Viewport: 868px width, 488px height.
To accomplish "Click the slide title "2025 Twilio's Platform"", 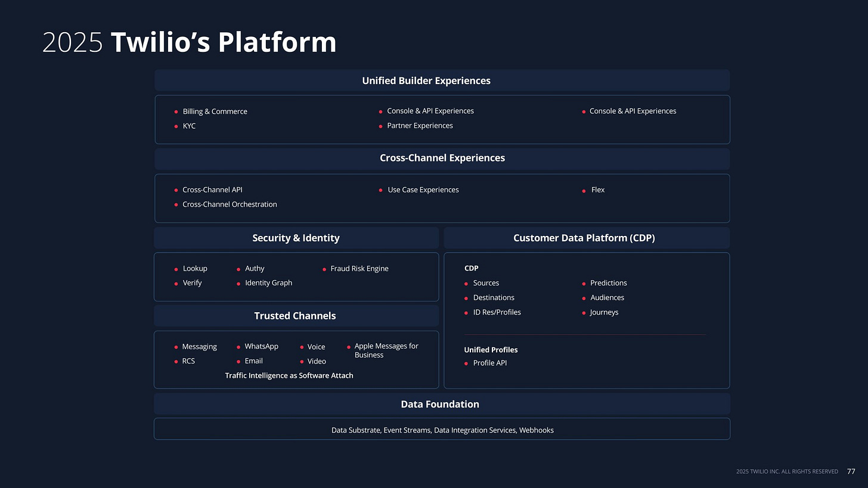I will (x=190, y=43).
